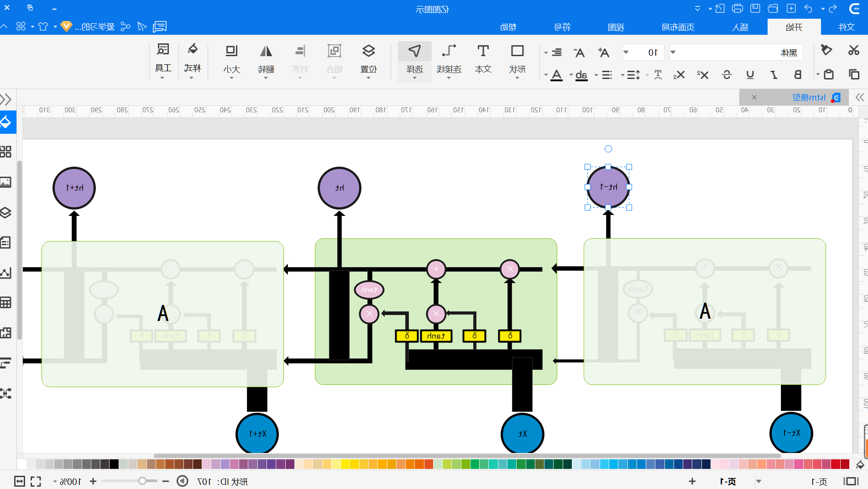
Task: Toggle underline formatting
Action: click(750, 74)
